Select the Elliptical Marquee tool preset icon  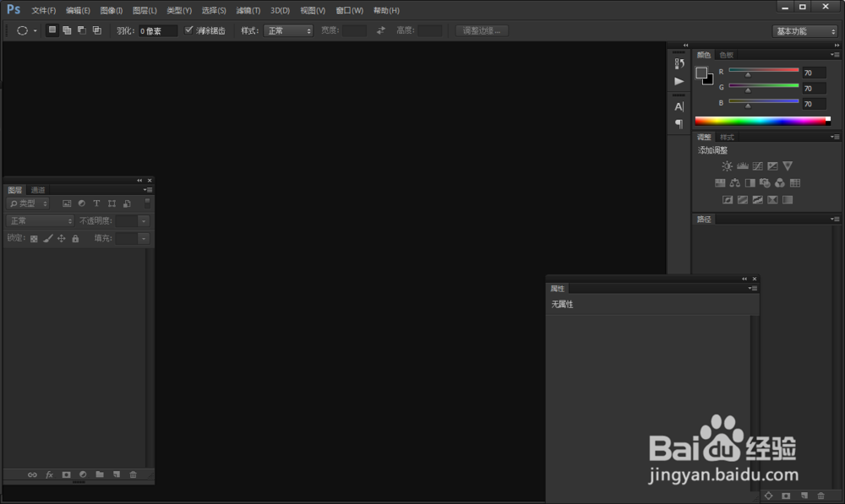[22, 30]
